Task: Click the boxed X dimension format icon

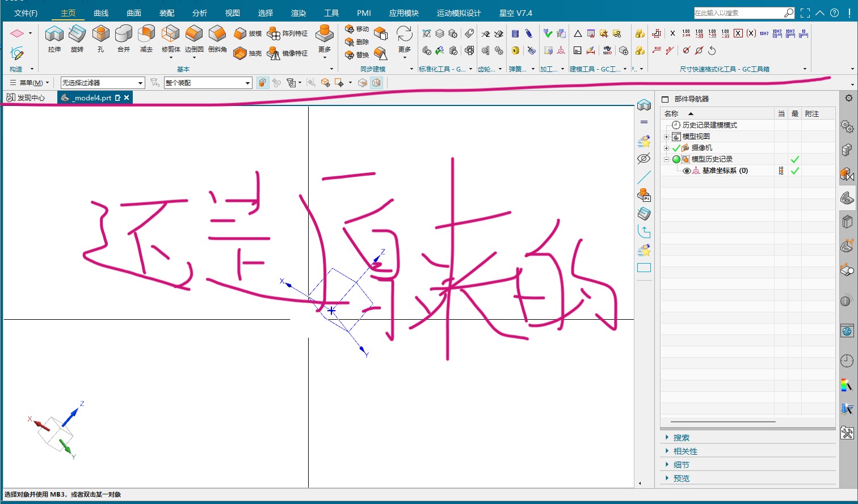Action: [738, 33]
